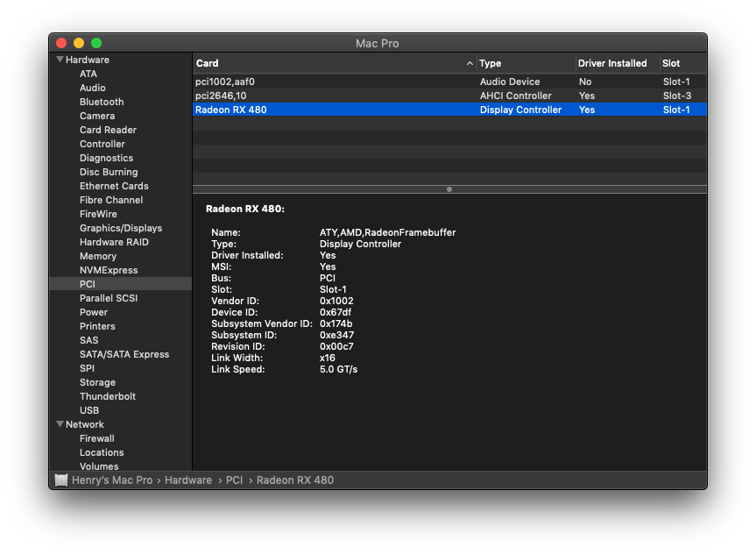Select ATA in the sidebar
Screen dimensions: 756x554
coord(88,74)
